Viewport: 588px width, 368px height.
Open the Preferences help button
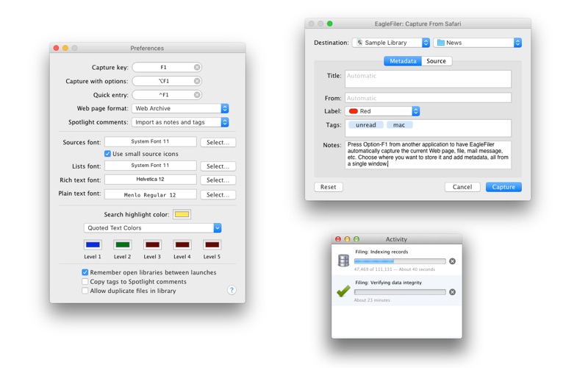point(232,290)
